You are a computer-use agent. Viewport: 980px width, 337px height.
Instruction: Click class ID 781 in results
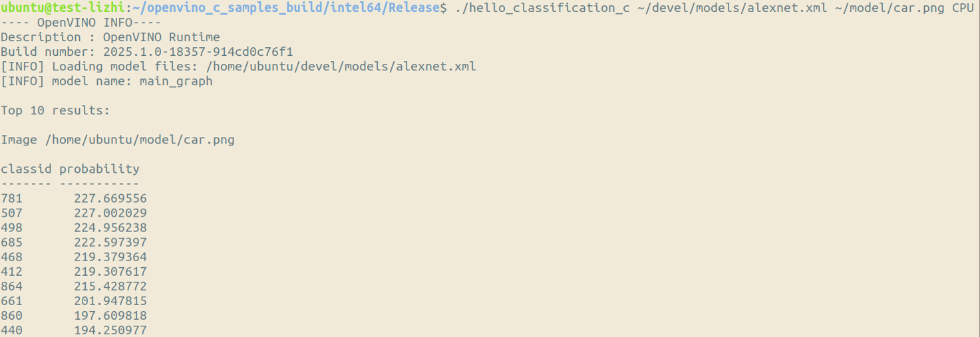point(11,199)
